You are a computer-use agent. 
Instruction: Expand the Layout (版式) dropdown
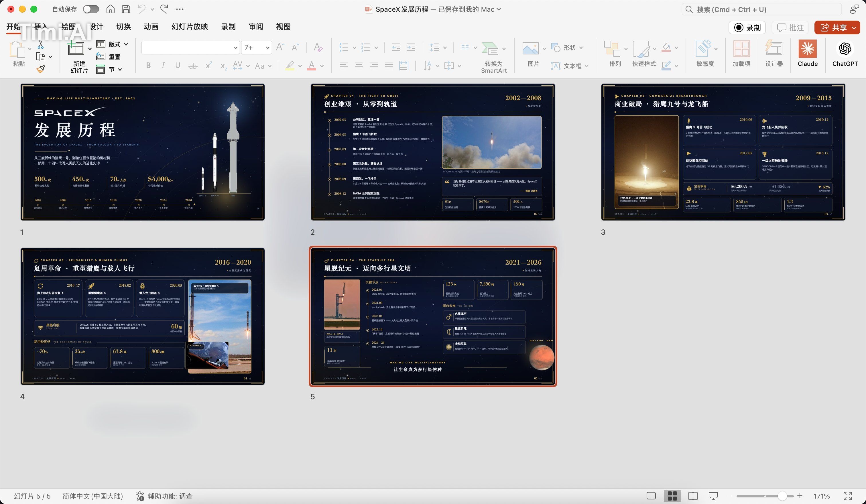click(126, 44)
